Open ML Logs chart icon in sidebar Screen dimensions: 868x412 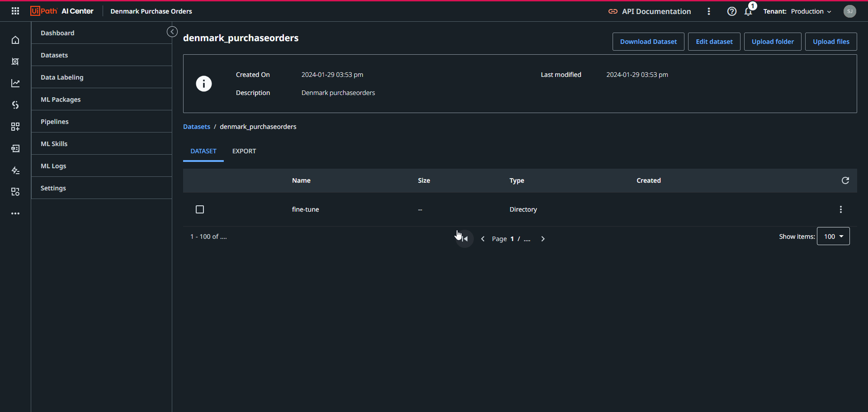pos(15,83)
